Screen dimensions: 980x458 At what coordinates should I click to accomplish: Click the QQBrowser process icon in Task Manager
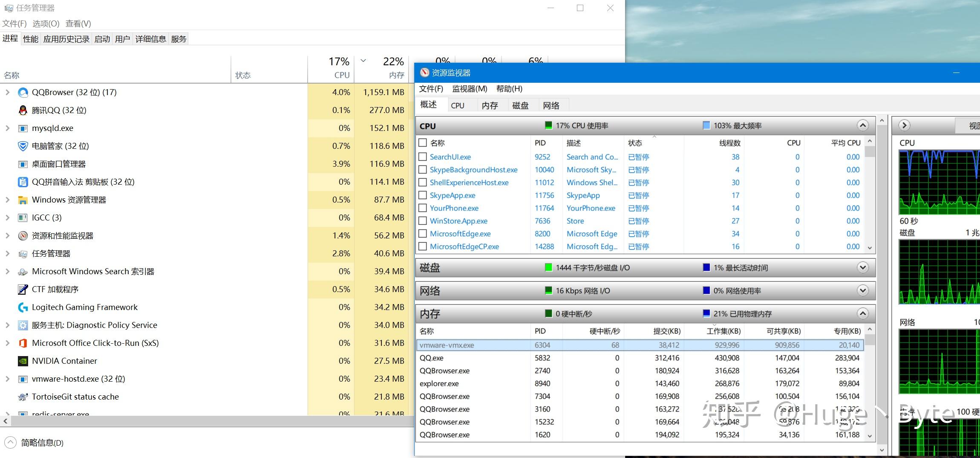point(23,92)
